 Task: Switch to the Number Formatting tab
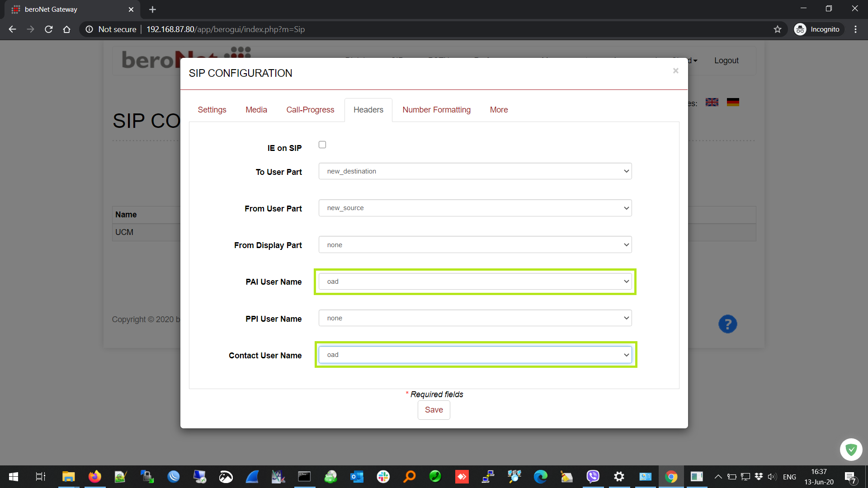(436, 110)
